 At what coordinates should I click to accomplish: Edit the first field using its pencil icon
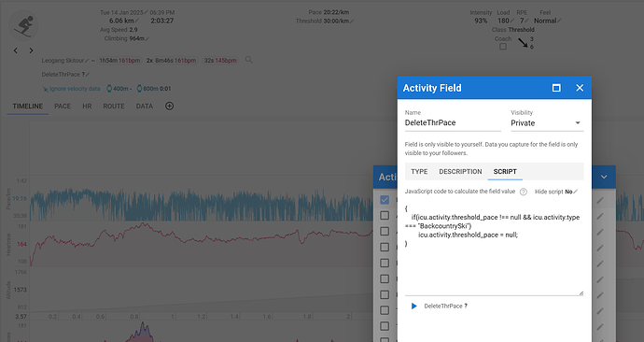[x=600, y=200]
